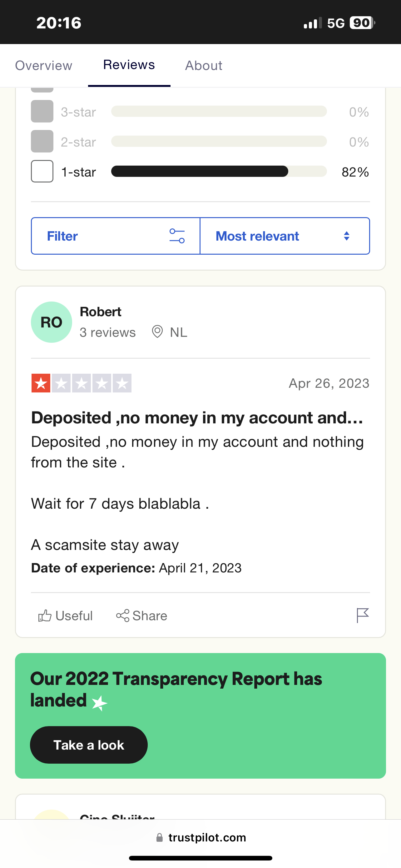401x868 pixels.
Task: Tap the RO avatar circle
Action: 52,322
